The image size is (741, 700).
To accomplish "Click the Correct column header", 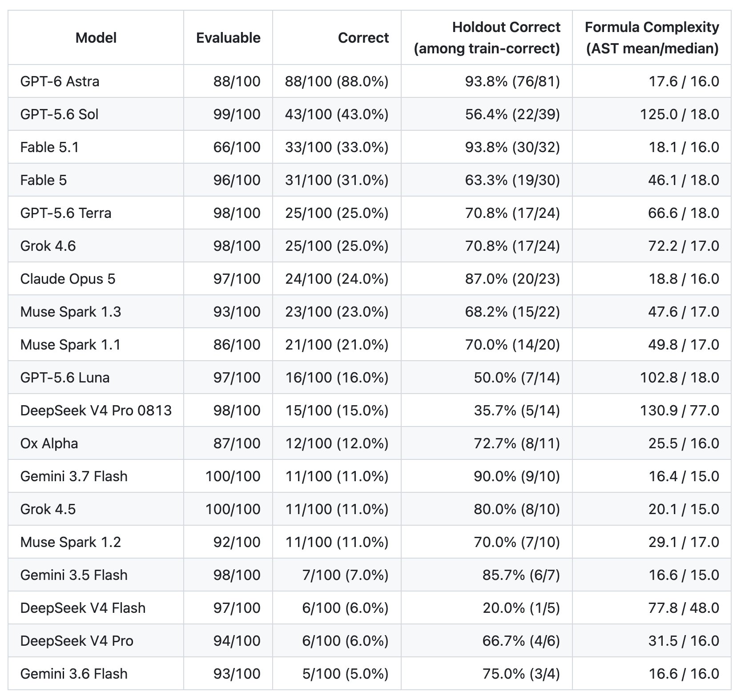I will click(x=363, y=38).
